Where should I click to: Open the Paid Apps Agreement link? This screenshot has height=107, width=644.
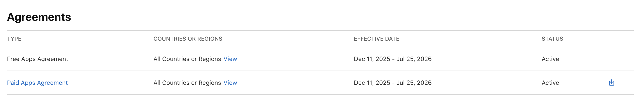[37, 83]
